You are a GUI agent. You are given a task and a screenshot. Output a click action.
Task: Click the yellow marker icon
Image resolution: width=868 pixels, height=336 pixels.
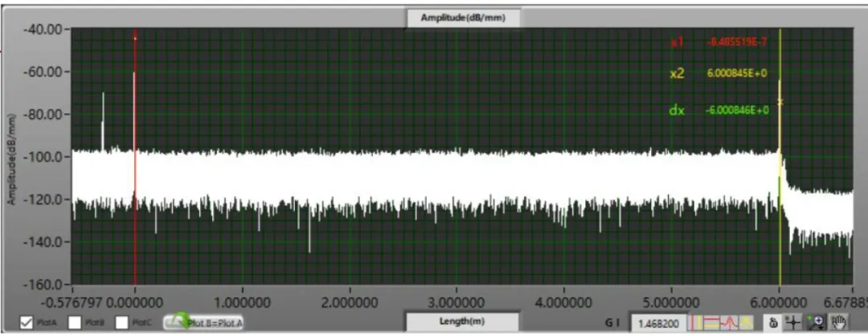747,322
